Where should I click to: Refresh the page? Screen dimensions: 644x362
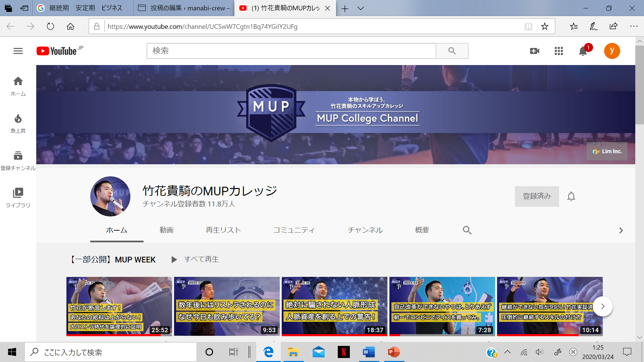point(50,26)
